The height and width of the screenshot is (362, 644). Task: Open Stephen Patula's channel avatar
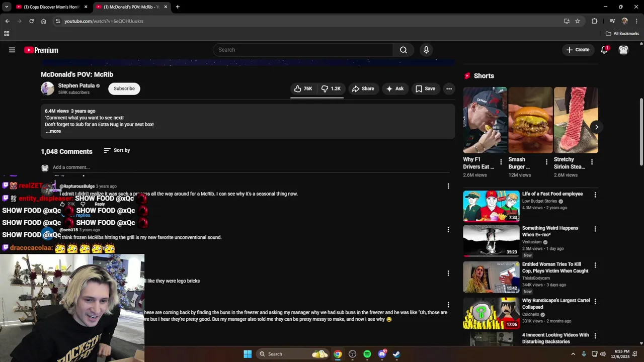(x=47, y=88)
